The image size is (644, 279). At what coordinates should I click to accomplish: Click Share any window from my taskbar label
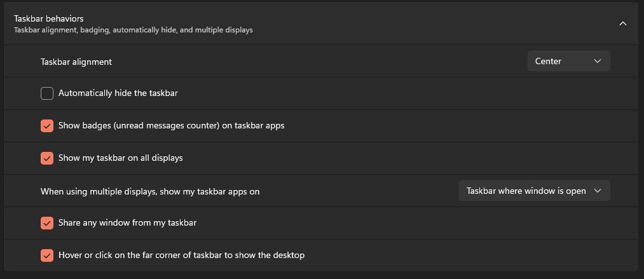[127, 223]
